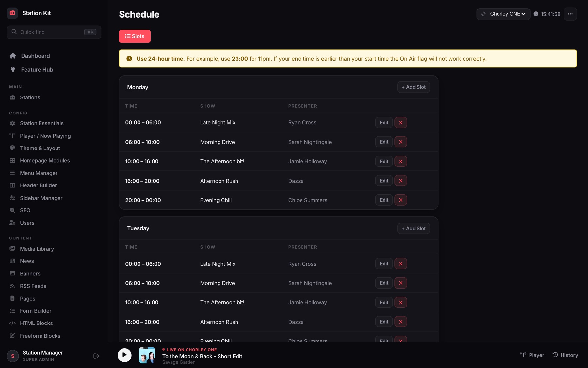This screenshot has width=588, height=368.
Task: Open the Header Builder page
Action: 38,185
